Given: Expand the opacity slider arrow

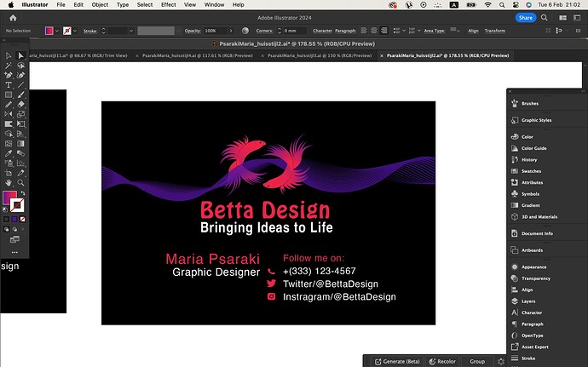Looking at the screenshot, I should point(231,31).
